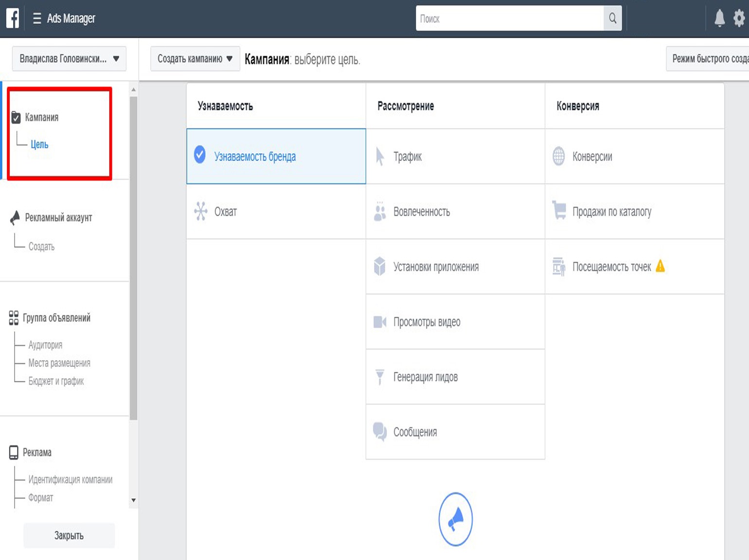Open Бюджет и график sidebar item
Viewport: 749px width, 560px height.
pyautogui.click(x=56, y=381)
